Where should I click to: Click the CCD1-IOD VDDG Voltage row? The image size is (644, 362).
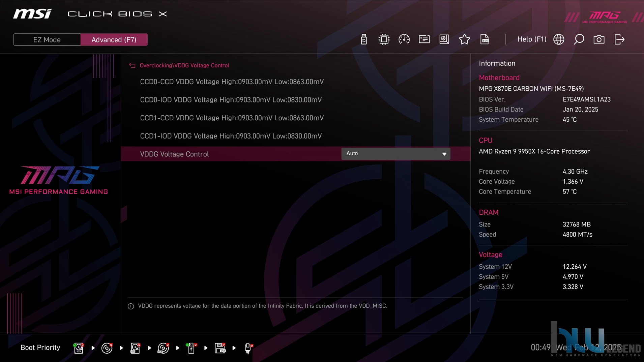[x=231, y=136]
